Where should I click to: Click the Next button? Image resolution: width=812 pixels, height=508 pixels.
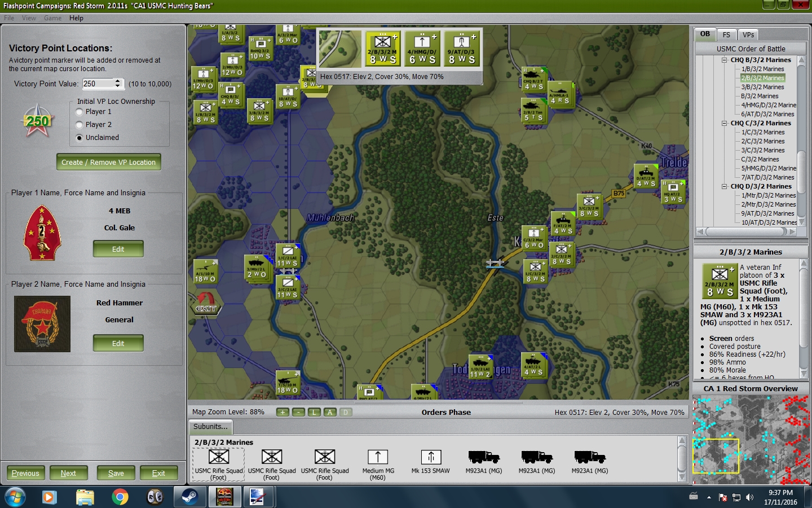coord(68,473)
